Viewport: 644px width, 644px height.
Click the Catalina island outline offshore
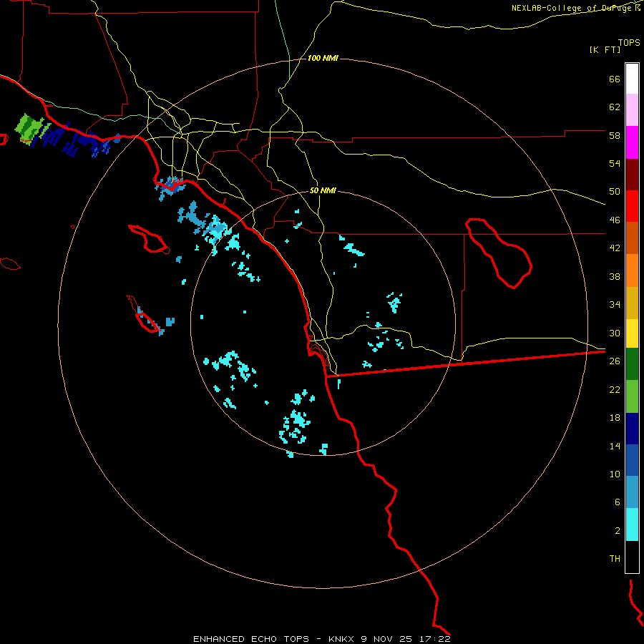pos(149,238)
